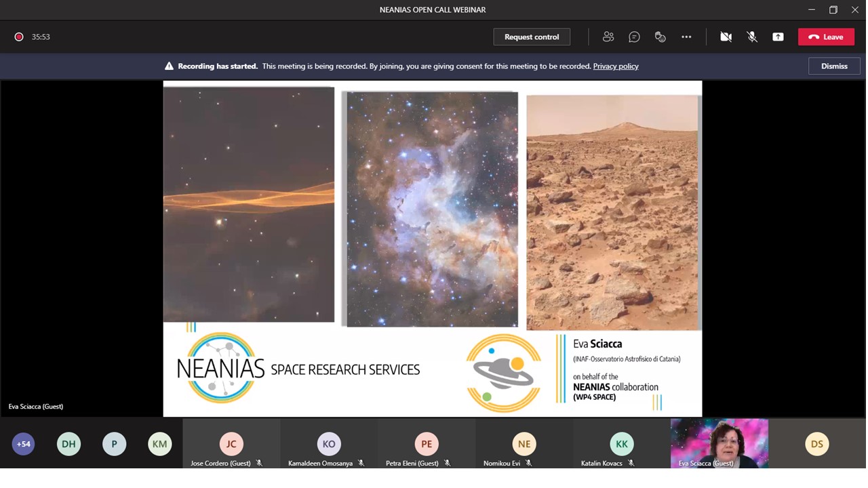Select the DH participant avatar
The height and width of the screenshot is (488, 868).
pos(68,444)
